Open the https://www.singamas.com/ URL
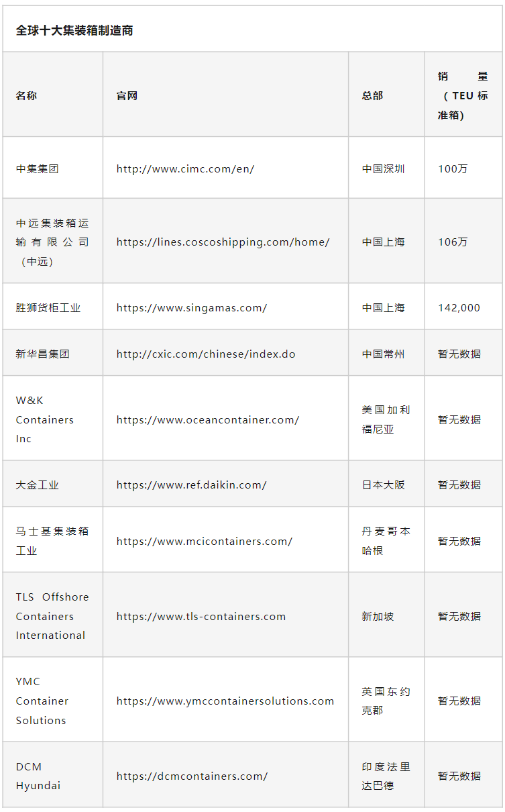The width and height of the screenshot is (505, 812). [x=192, y=307]
